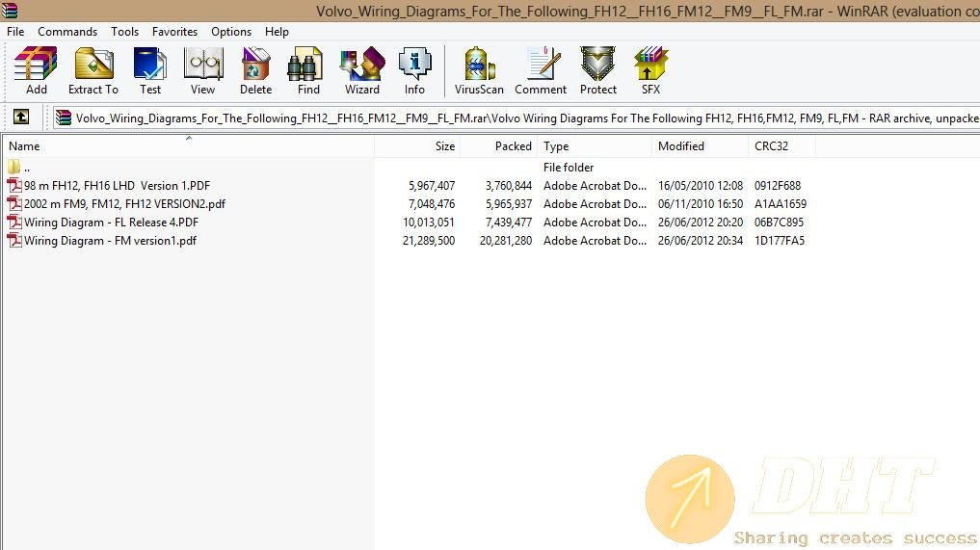Viewport: 980px width, 550px height.
Task: Click size value 5,967,407
Action: tap(432, 186)
